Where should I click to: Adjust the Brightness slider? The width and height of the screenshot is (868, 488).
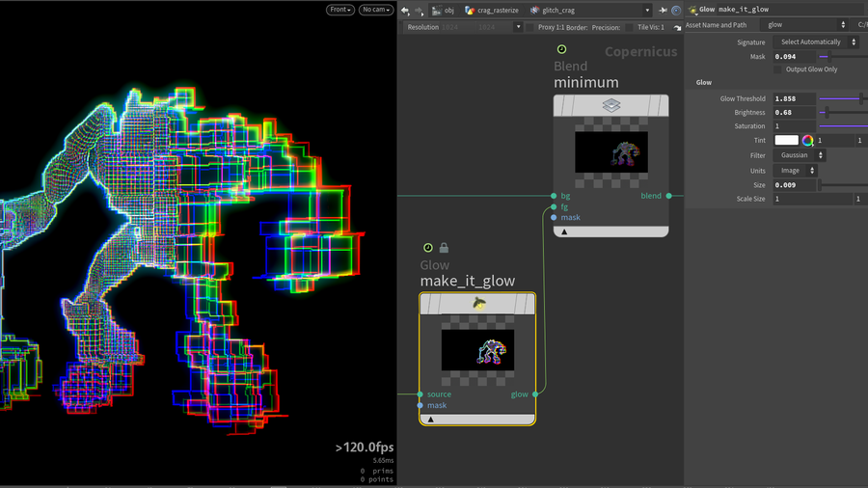point(827,112)
